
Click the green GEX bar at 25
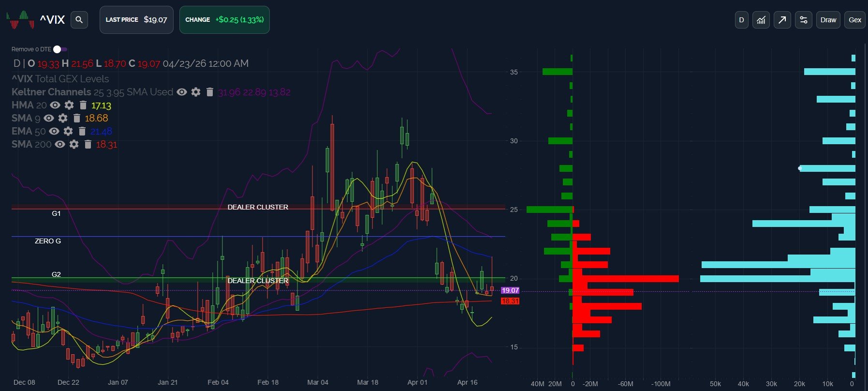[549, 210]
